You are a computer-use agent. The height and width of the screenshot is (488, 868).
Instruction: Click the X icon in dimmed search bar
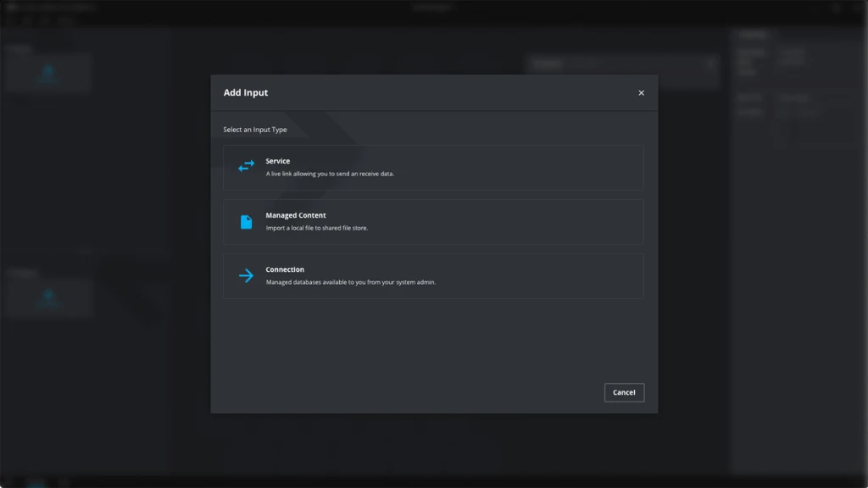tap(710, 64)
